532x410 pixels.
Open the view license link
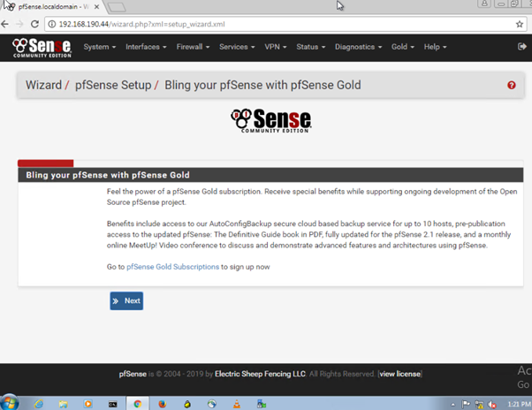point(399,374)
